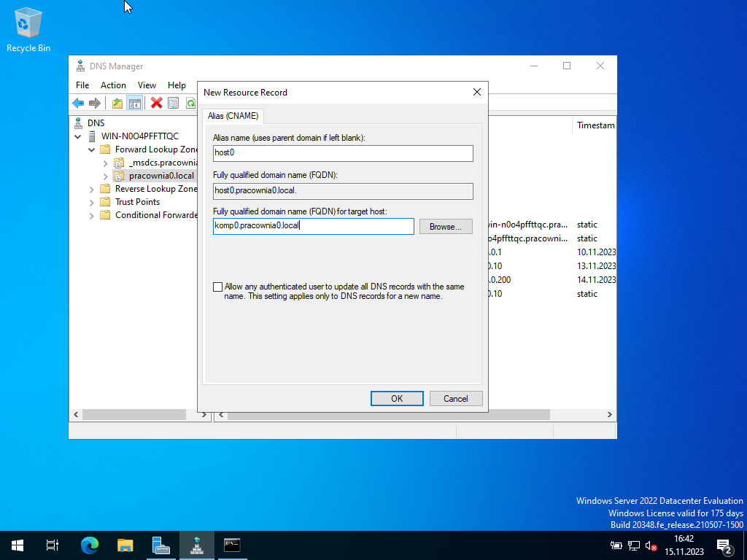Click the removable device tray icon
Image resolution: width=747 pixels, height=560 pixels.
click(x=616, y=545)
